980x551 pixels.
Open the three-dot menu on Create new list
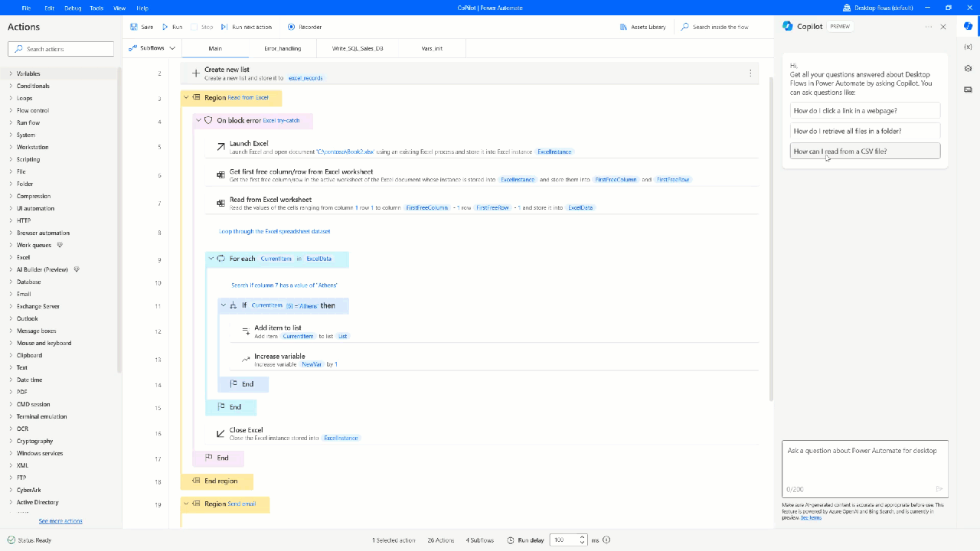pos(750,72)
